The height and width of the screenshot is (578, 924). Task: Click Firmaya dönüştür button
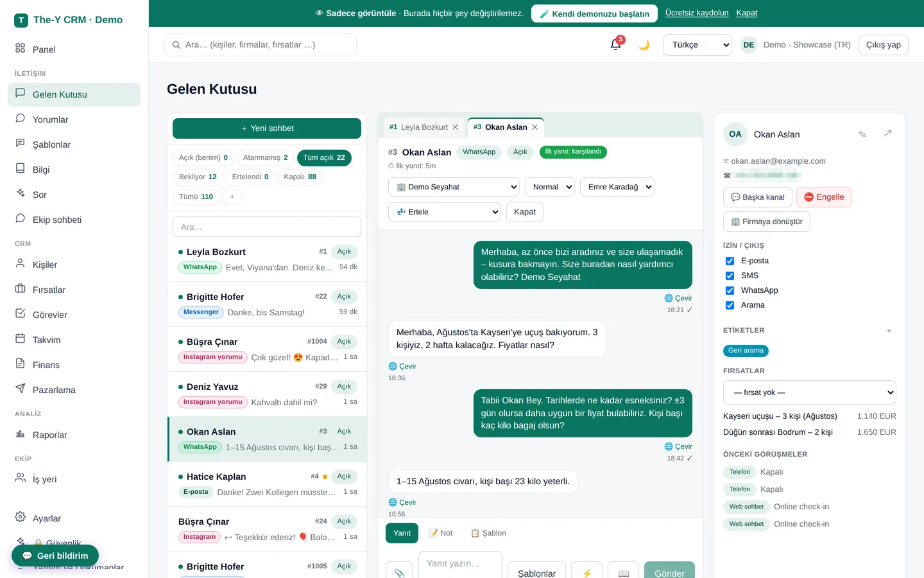[x=767, y=222]
